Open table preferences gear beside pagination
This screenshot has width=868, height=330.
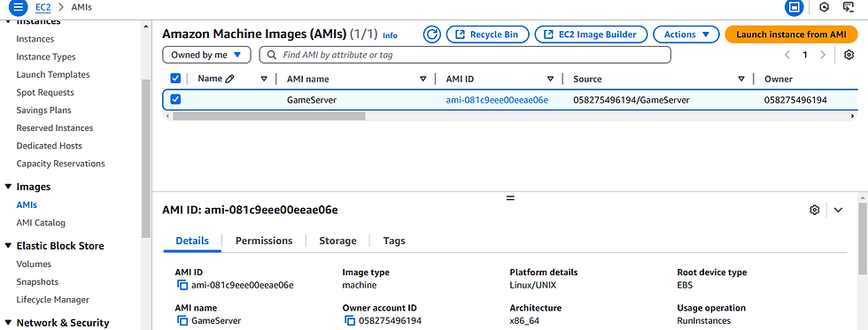[x=849, y=55]
